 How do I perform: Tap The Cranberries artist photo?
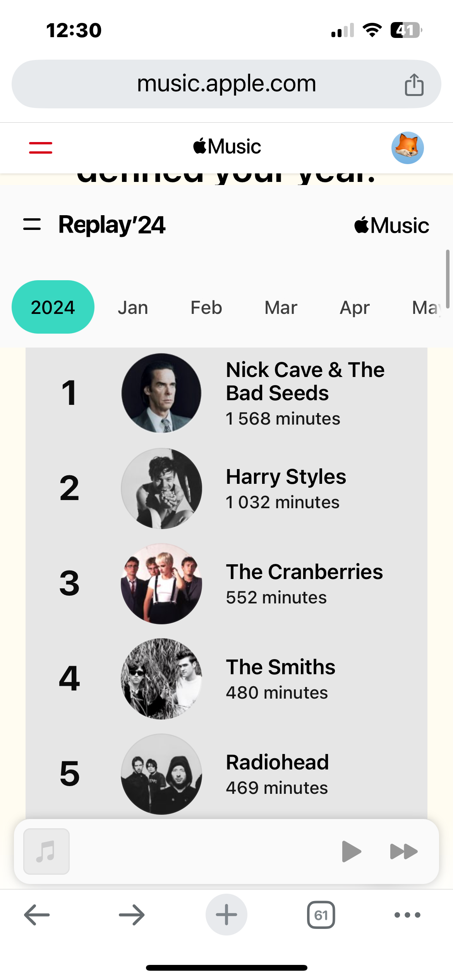tap(161, 584)
